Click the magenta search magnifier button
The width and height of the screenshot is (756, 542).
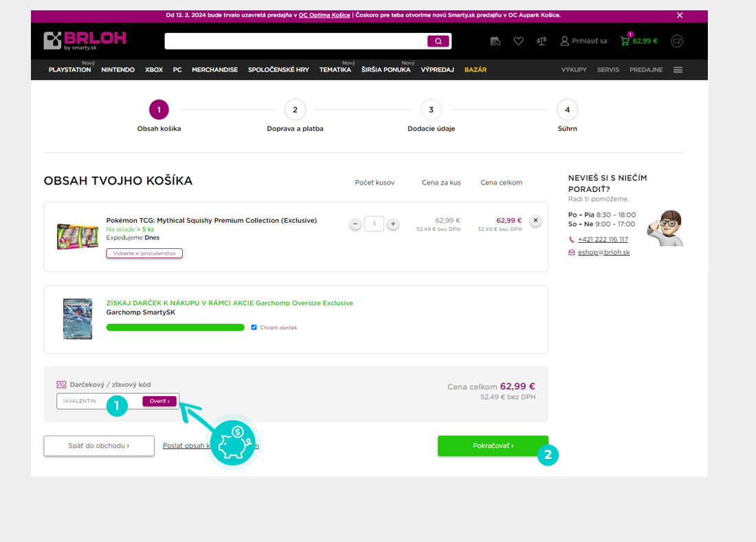pyautogui.click(x=438, y=41)
